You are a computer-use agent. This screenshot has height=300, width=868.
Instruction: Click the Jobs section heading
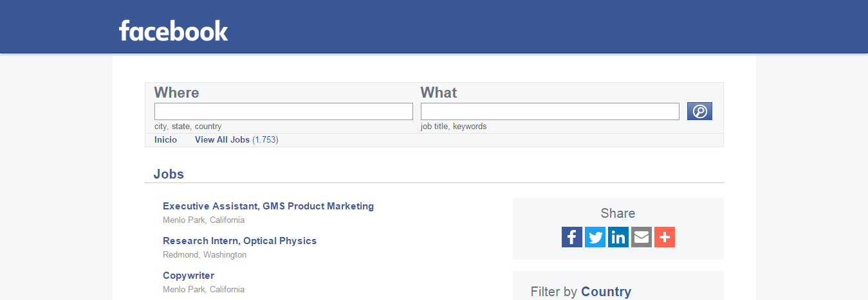tap(169, 174)
